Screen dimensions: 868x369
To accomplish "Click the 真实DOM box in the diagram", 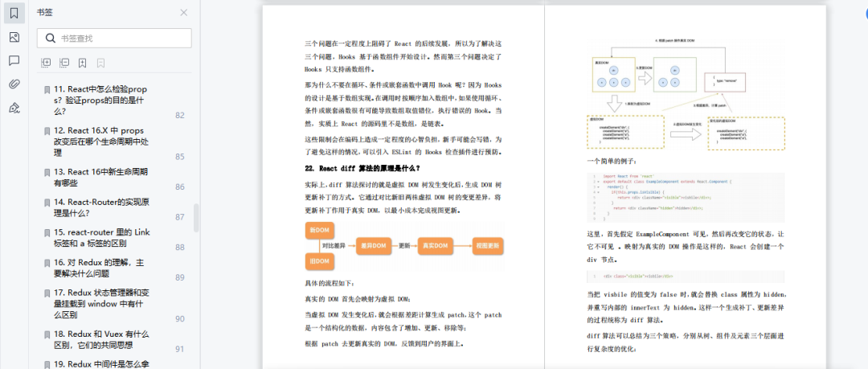I will pyautogui.click(x=435, y=245).
